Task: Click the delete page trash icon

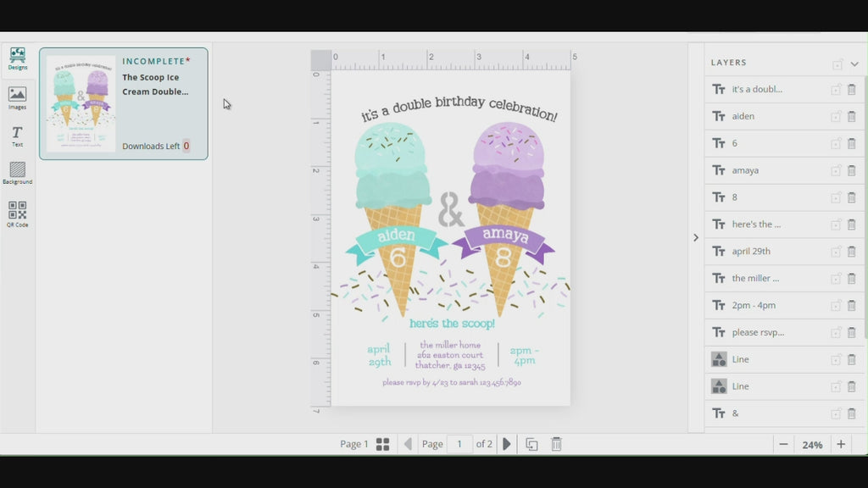Action: (556, 444)
